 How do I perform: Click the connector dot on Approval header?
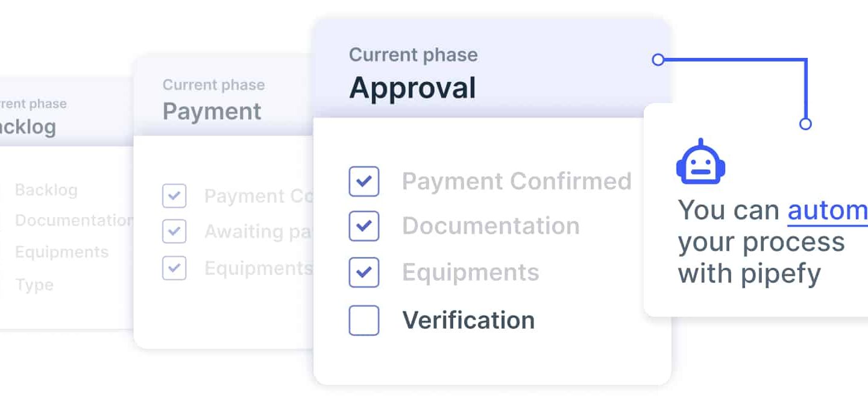(x=658, y=60)
